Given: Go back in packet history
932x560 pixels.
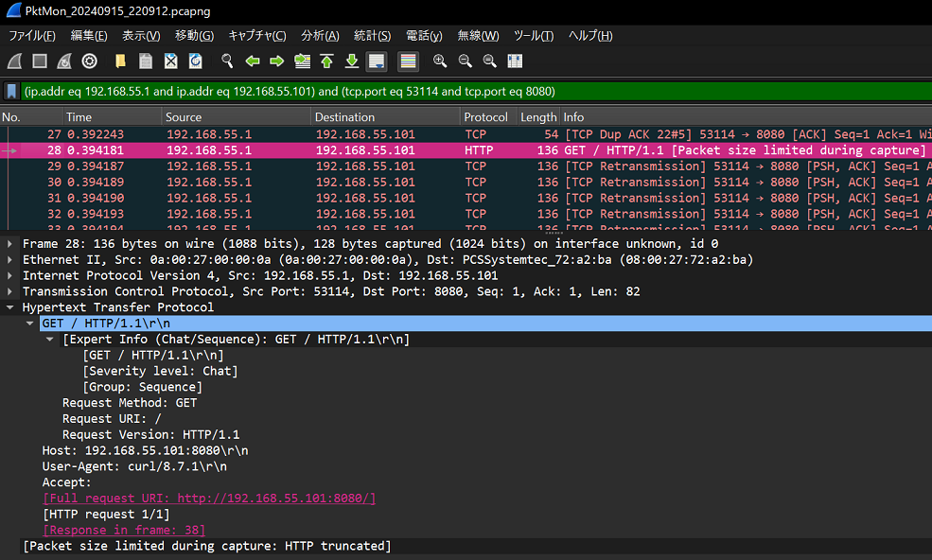Looking at the screenshot, I should point(253,61).
